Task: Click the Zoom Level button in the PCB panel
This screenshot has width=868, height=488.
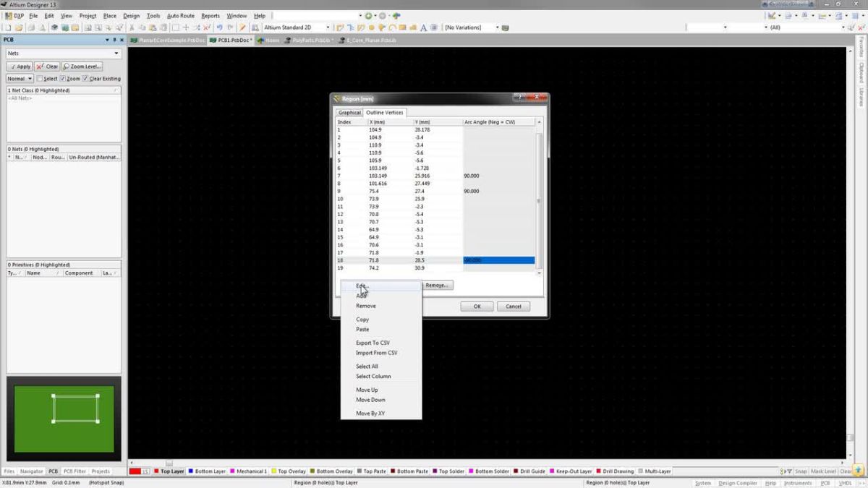Action: [x=83, y=66]
